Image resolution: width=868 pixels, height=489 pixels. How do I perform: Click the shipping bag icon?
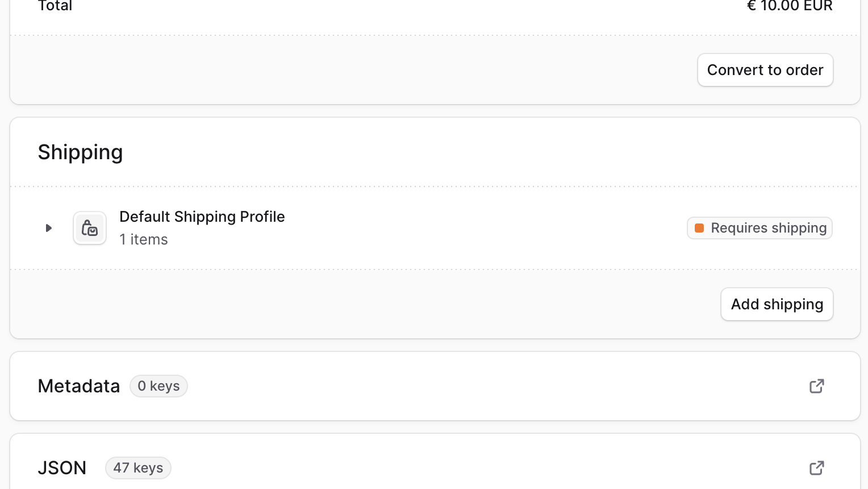[x=90, y=228]
